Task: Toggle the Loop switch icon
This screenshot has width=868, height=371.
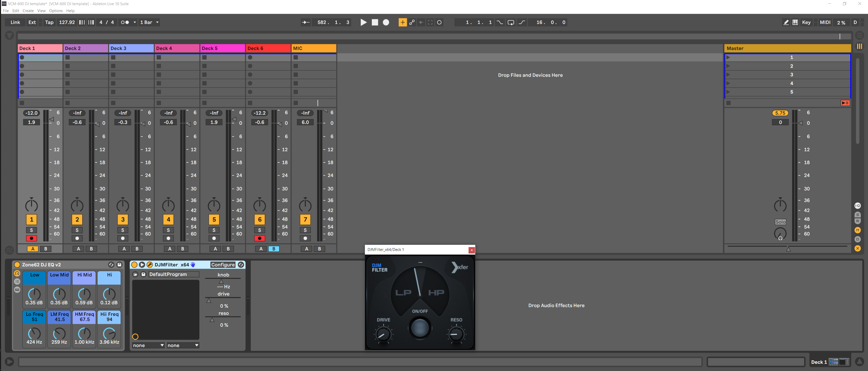Action: [511, 22]
